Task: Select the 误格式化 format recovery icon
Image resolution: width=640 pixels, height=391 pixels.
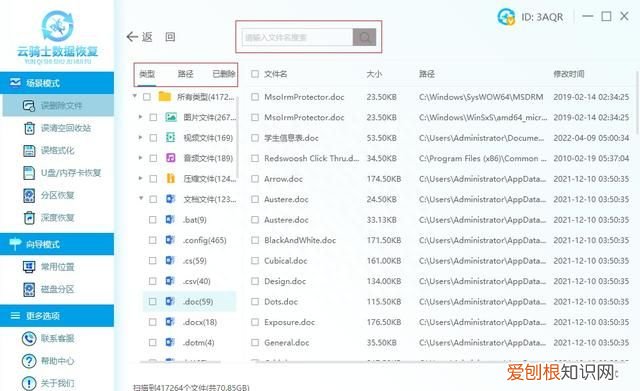Action: (x=29, y=151)
